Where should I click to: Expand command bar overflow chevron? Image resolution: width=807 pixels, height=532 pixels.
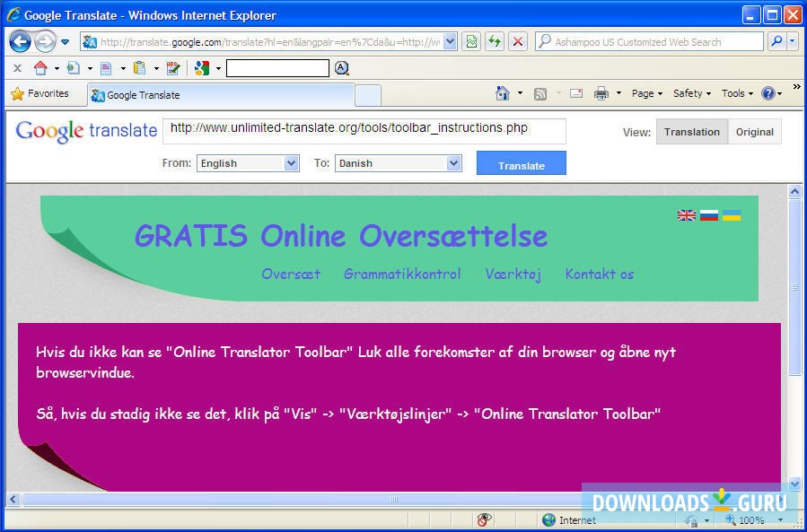797,86
